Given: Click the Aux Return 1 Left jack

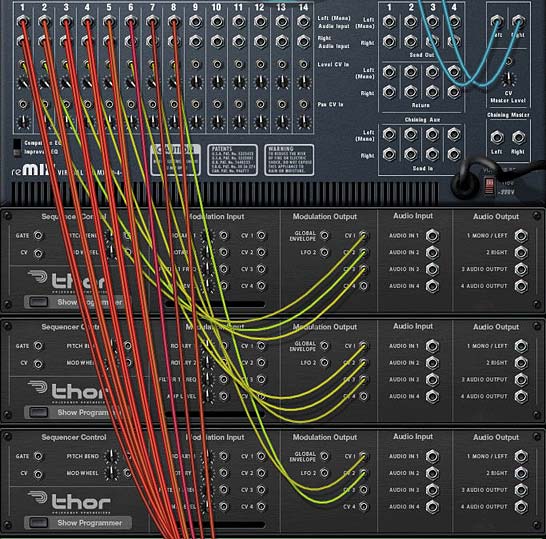Looking at the screenshot, I should [389, 72].
